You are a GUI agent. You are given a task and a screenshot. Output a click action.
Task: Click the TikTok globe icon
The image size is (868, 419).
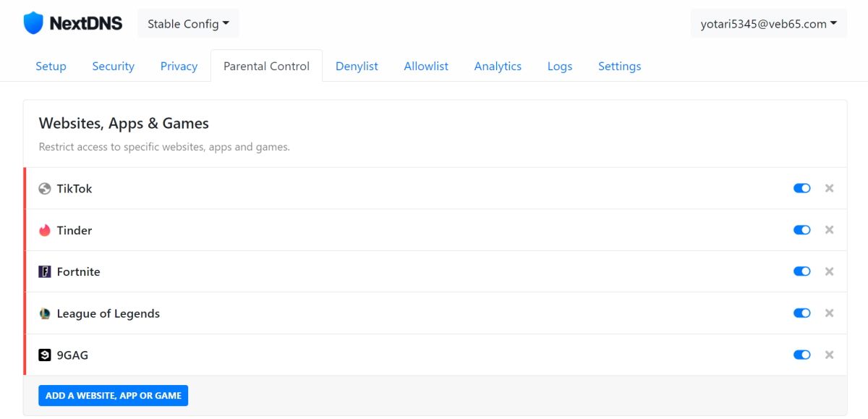point(44,188)
